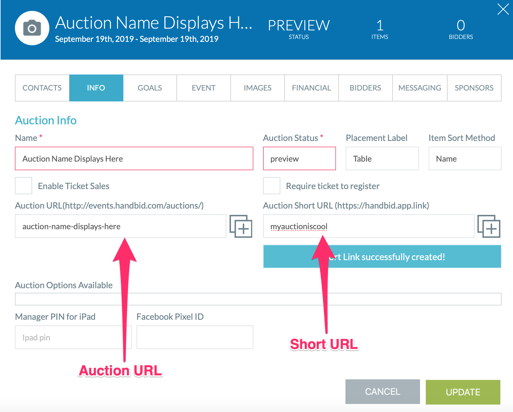
Task: Open the Images tab
Action: pos(257,88)
